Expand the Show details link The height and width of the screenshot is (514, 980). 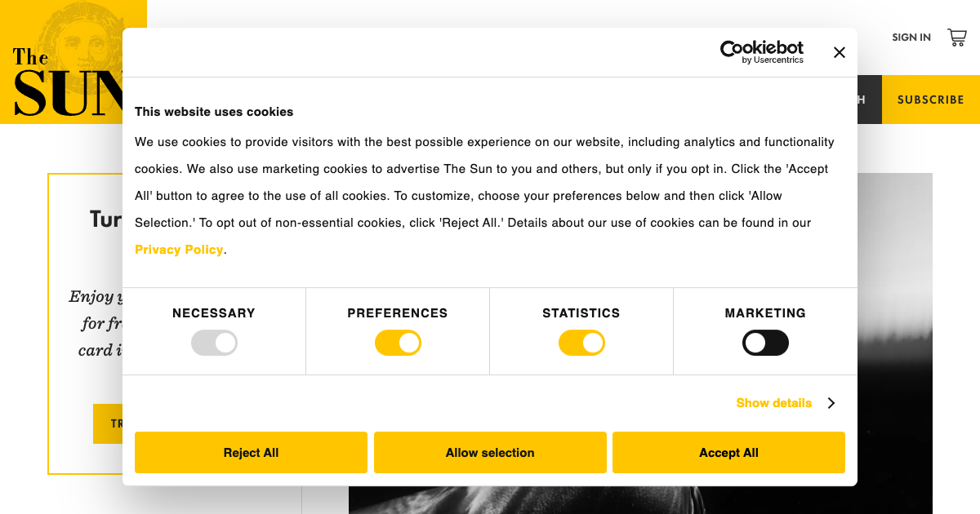tap(773, 403)
